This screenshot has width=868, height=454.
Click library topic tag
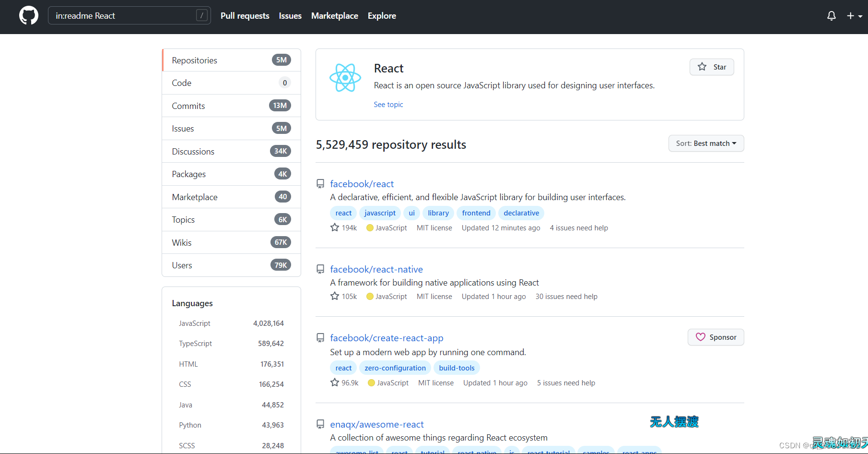pos(438,213)
